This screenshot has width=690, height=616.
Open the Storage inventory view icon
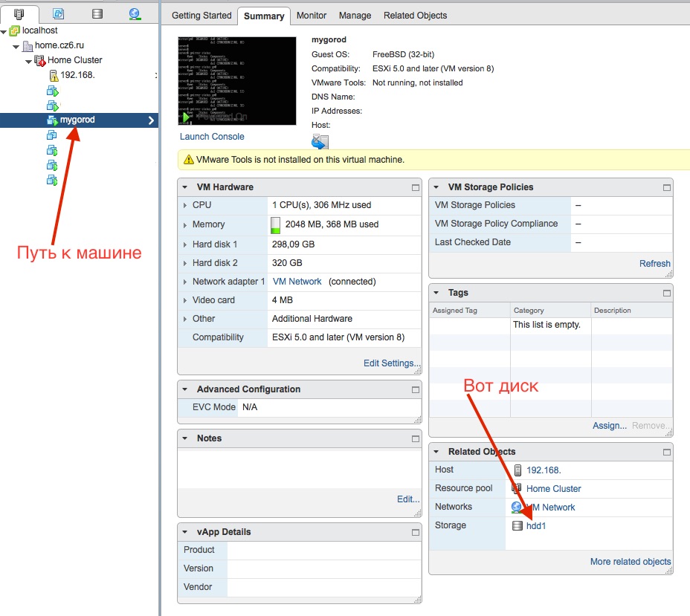(97, 14)
